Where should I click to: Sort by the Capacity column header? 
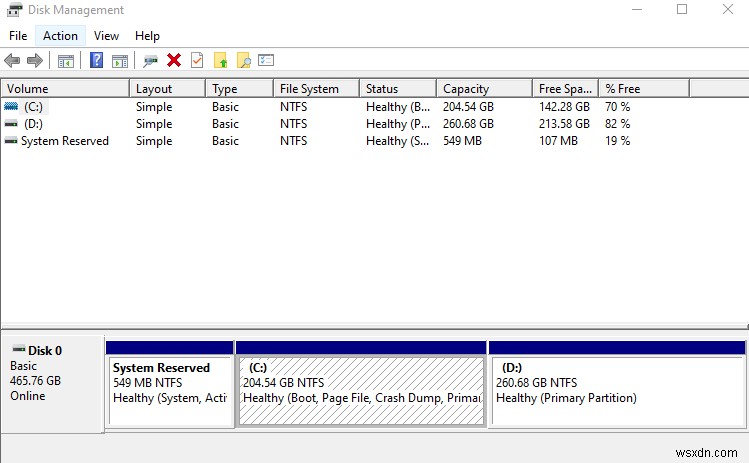tap(466, 89)
